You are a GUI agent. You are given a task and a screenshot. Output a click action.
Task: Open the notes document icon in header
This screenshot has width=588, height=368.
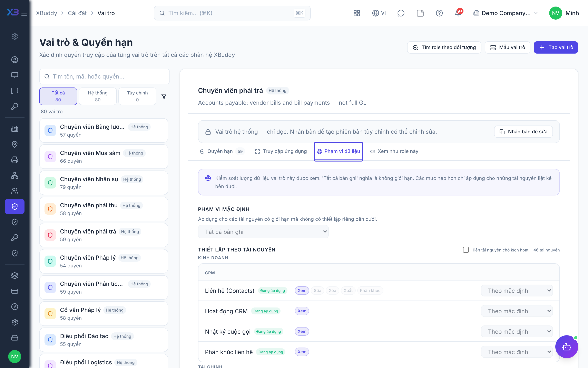click(420, 13)
